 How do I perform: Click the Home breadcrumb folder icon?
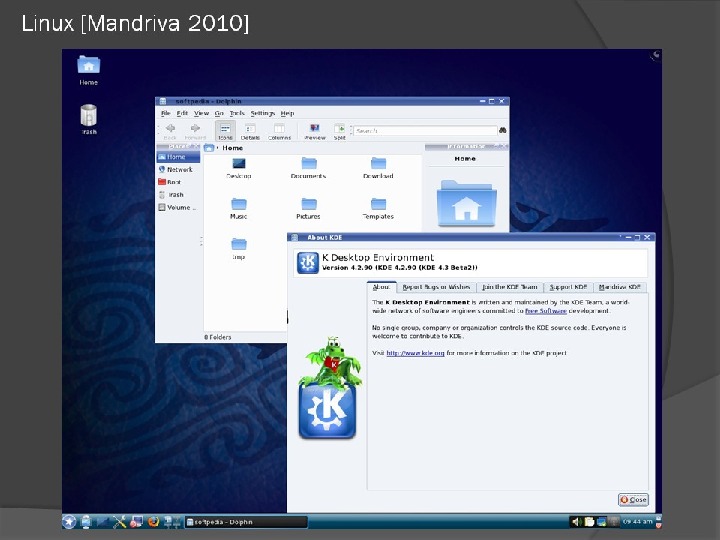click(x=209, y=148)
